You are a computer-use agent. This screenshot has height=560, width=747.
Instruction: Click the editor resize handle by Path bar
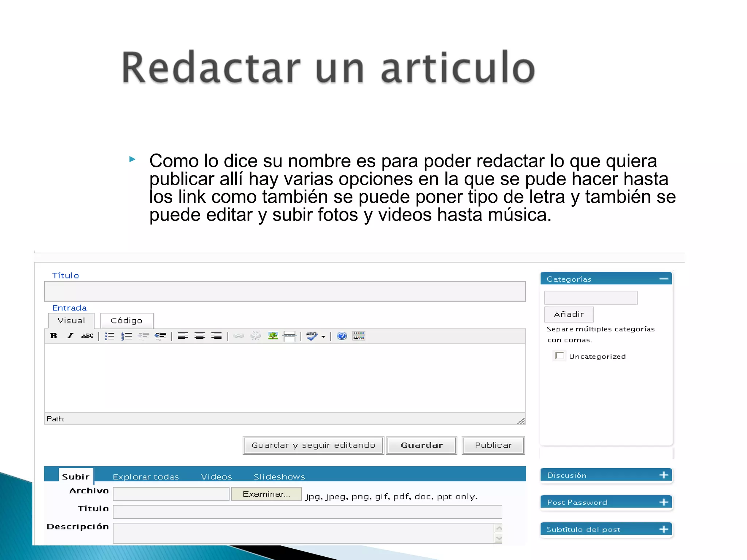(x=521, y=420)
